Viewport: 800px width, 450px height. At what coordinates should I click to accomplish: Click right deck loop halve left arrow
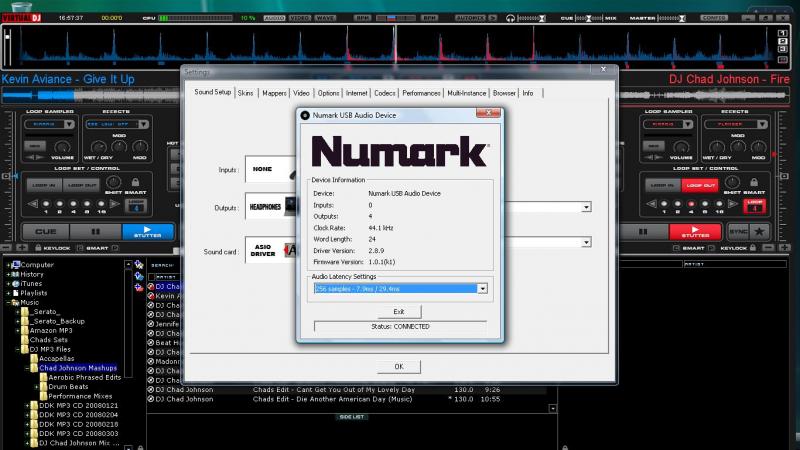click(x=651, y=204)
